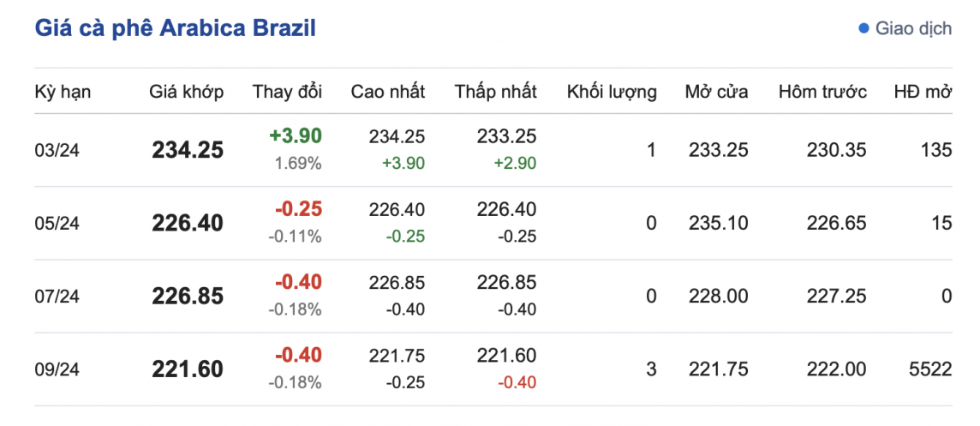Open the Giá cà phê Arabica Brazil title

176,28
